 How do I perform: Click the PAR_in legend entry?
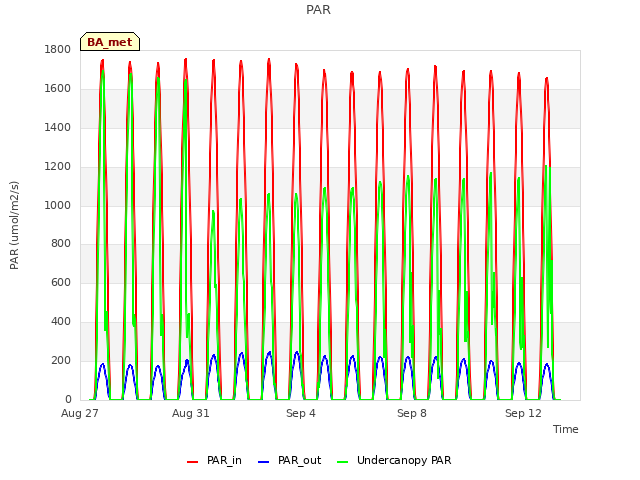point(214,460)
